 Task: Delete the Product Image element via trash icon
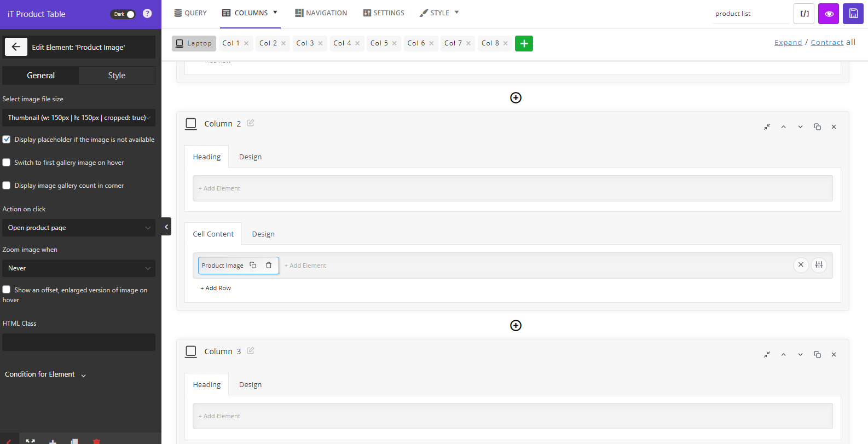269,265
